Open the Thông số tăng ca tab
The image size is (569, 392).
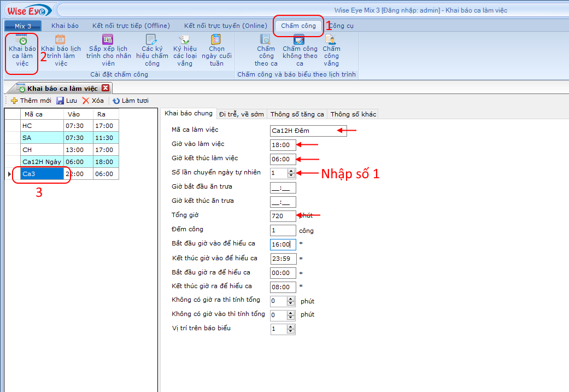coord(297,114)
